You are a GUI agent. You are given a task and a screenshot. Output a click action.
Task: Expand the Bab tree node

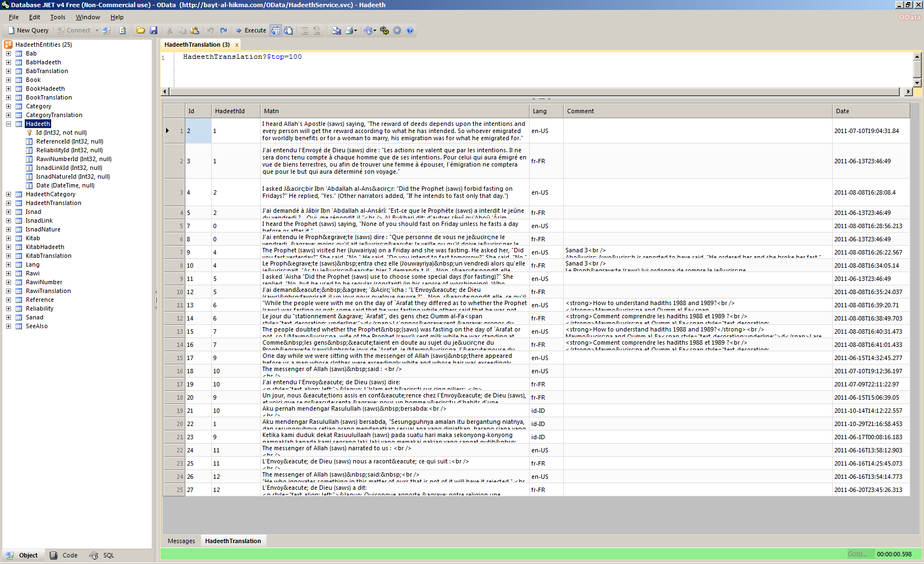(8, 54)
